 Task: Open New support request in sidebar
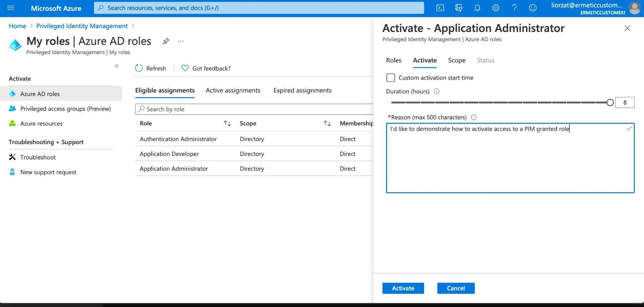61,172
